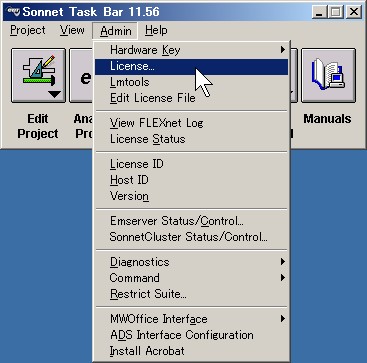Choose Restrict Suite... option
This screenshot has width=367, height=363.
pos(192,294)
